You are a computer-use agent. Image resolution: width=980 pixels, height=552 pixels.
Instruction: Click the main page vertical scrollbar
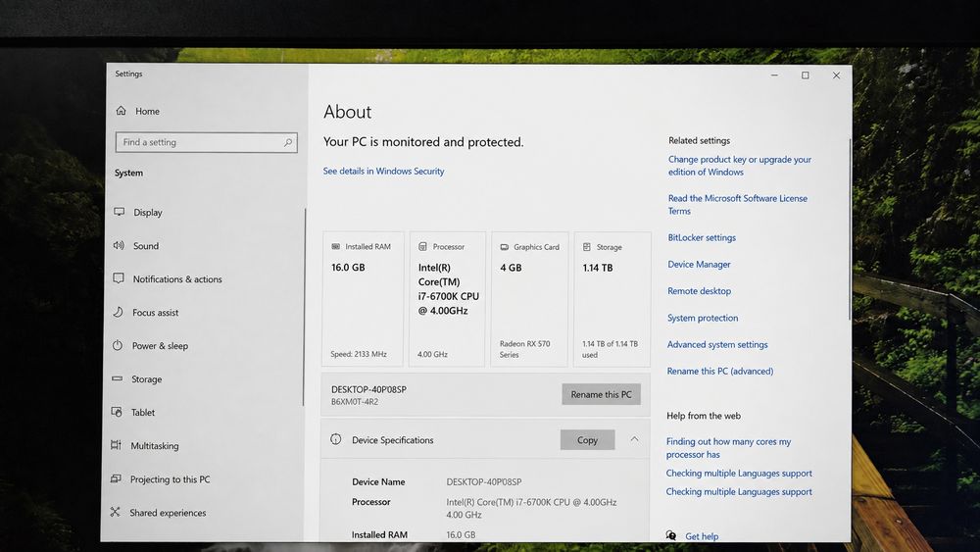pos(850,228)
